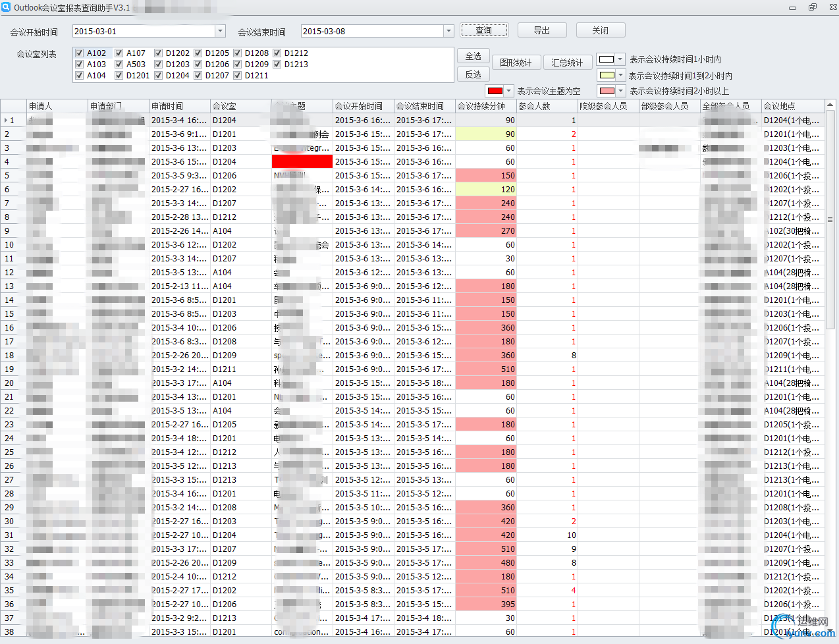
Task: Click the 全选 select all button
Action: [x=474, y=56]
